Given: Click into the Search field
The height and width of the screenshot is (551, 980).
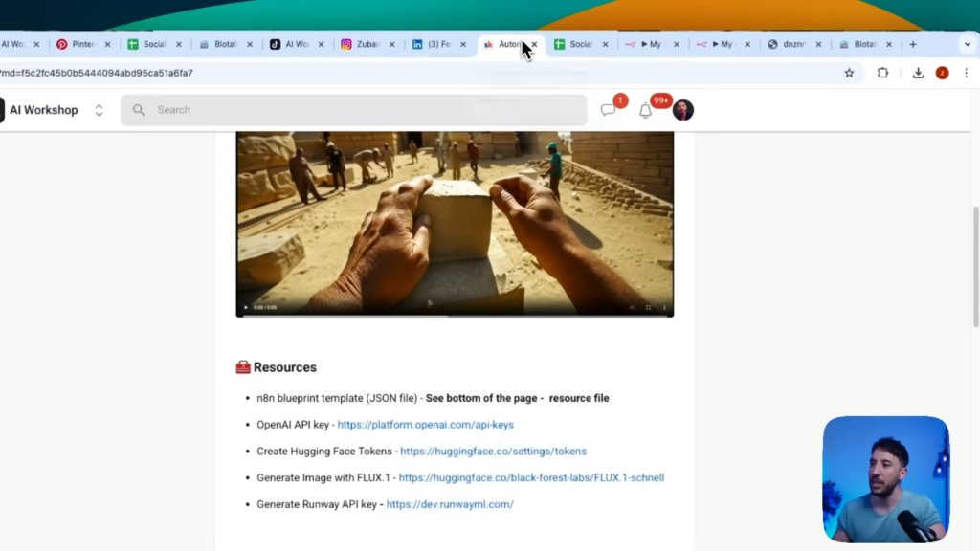Looking at the screenshot, I should pyautogui.click(x=354, y=110).
